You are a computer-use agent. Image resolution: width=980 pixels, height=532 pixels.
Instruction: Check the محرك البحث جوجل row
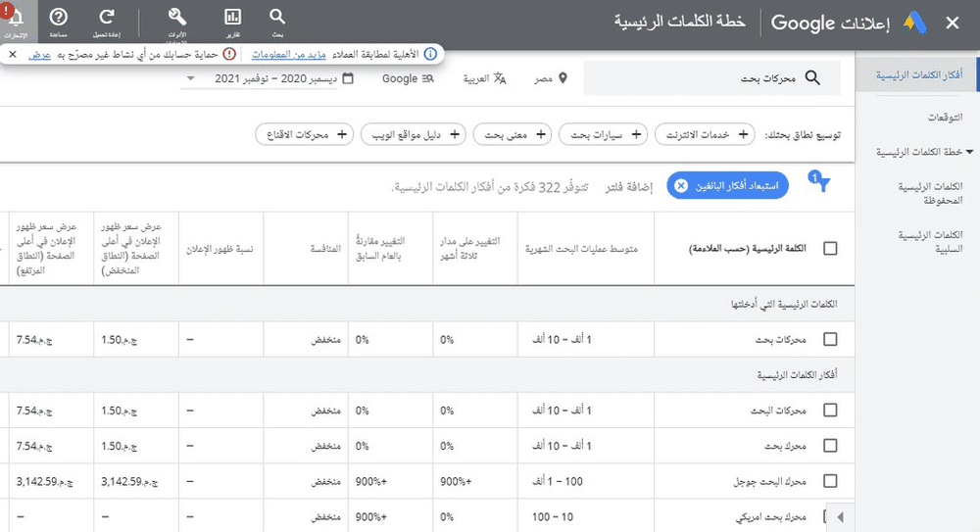pos(830,481)
